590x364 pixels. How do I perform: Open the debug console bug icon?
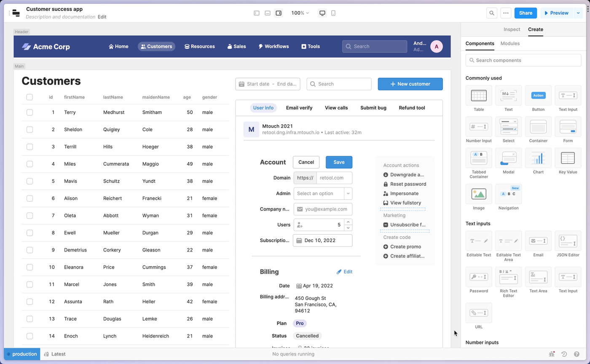[x=552, y=354]
